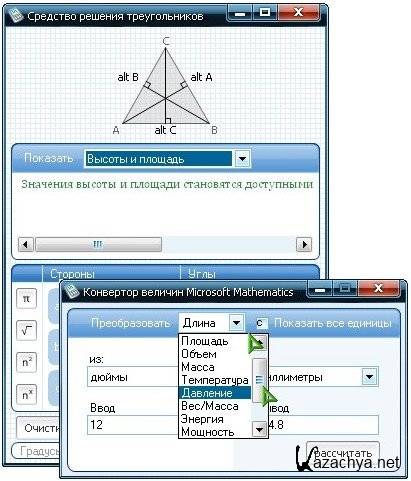411x481 pixels.
Task: Choose 'Давление' from the list
Action: point(215,393)
